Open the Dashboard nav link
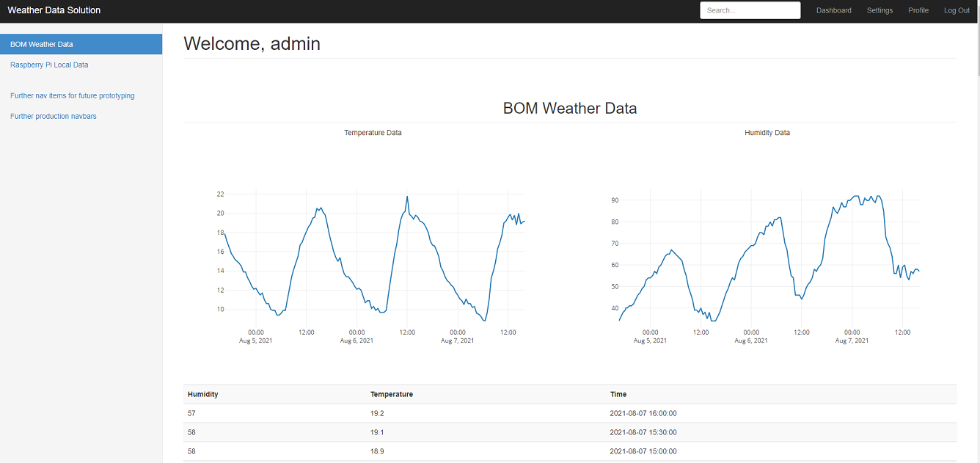 [833, 10]
